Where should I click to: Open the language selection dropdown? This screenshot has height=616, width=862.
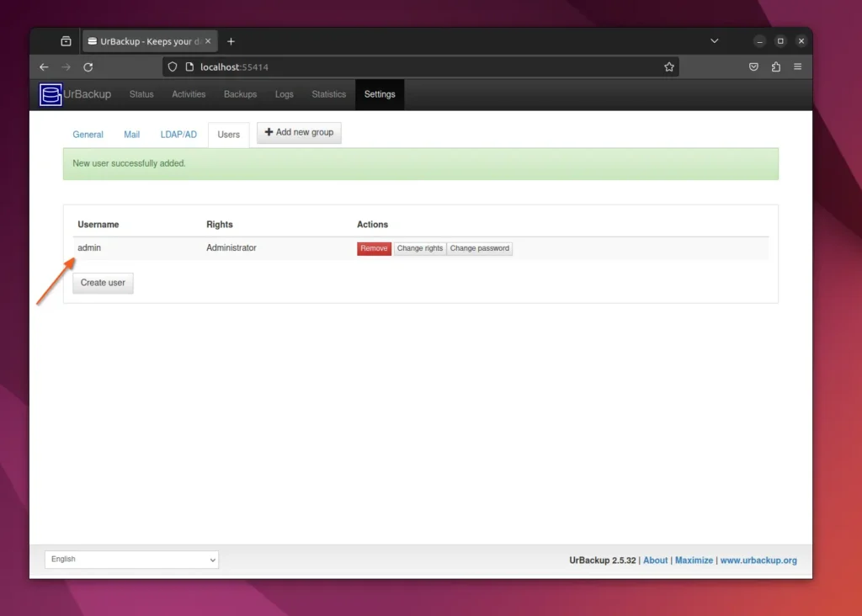pyautogui.click(x=130, y=559)
